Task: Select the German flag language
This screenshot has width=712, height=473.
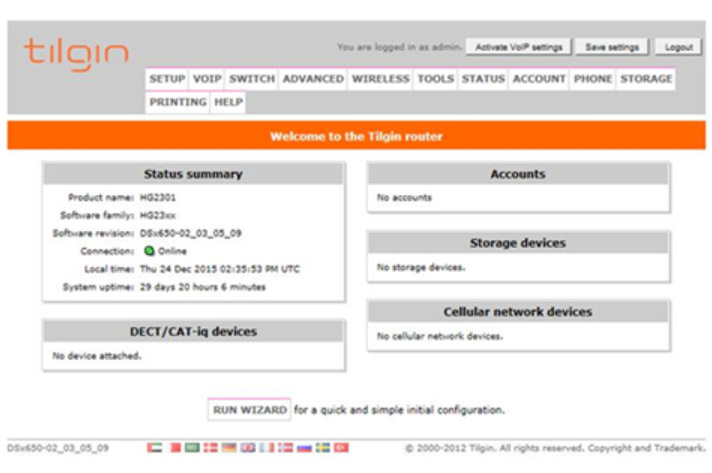Action: click(x=229, y=448)
